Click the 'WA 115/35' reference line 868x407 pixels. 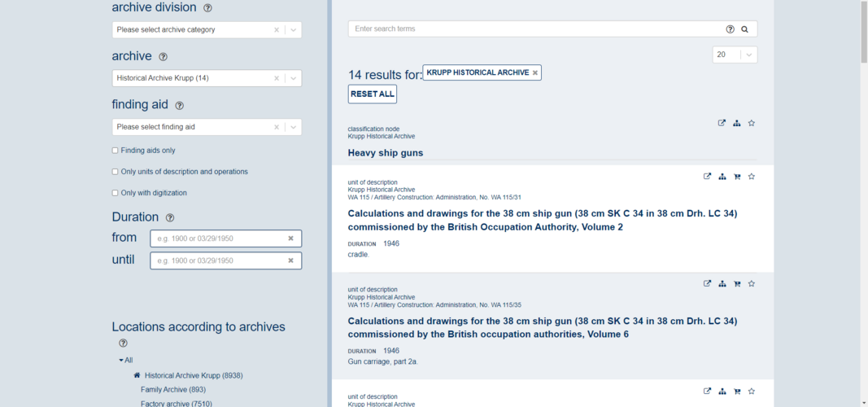tap(434, 304)
